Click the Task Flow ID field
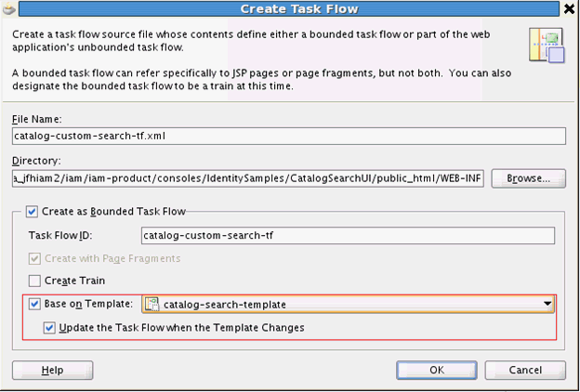 pyautogui.click(x=348, y=235)
